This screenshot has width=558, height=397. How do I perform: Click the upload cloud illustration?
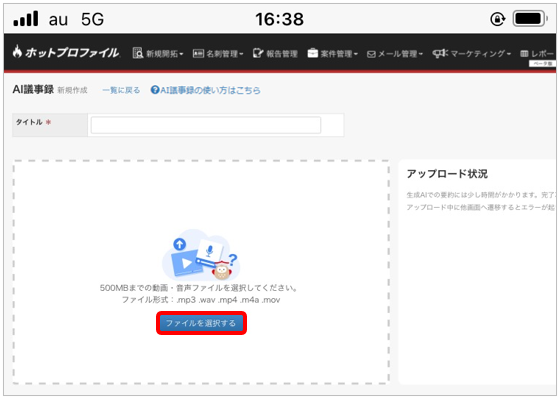201,255
